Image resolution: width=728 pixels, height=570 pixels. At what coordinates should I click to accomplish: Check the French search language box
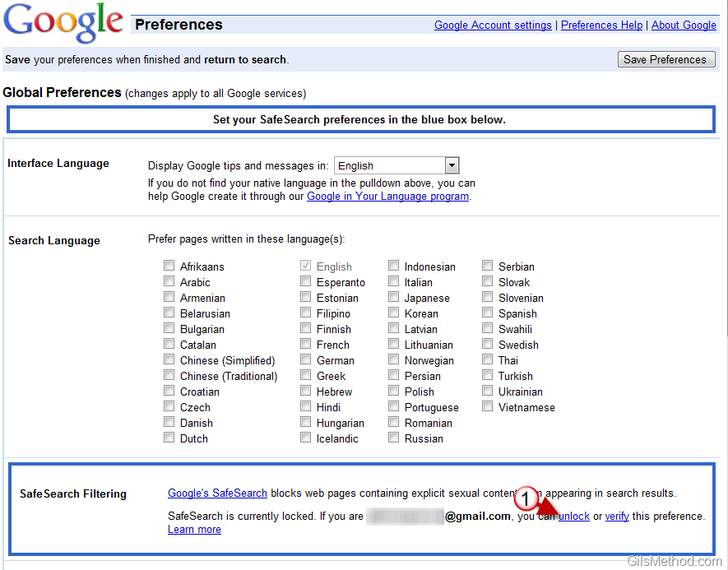[x=305, y=345]
